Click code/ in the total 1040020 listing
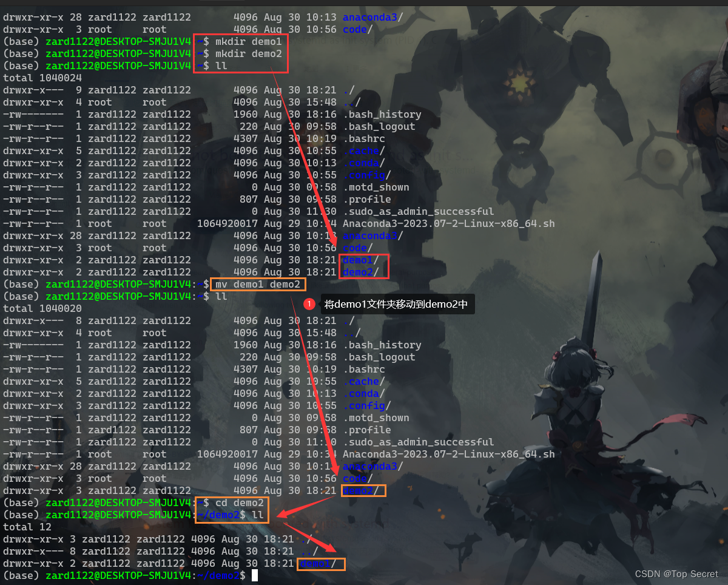The image size is (728, 585). pyautogui.click(x=358, y=478)
